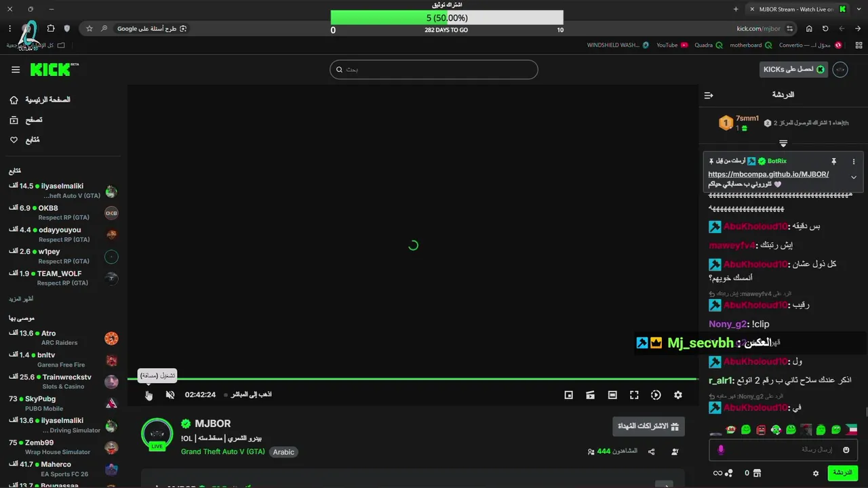Click username Nony_g2 in chat
Image resolution: width=868 pixels, height=488 pixels.
point(728,324)
